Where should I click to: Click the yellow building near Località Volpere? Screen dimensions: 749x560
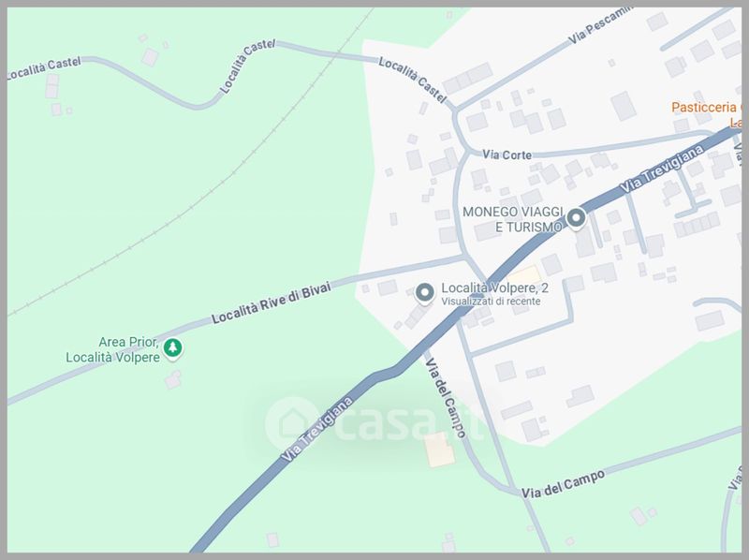524,276
